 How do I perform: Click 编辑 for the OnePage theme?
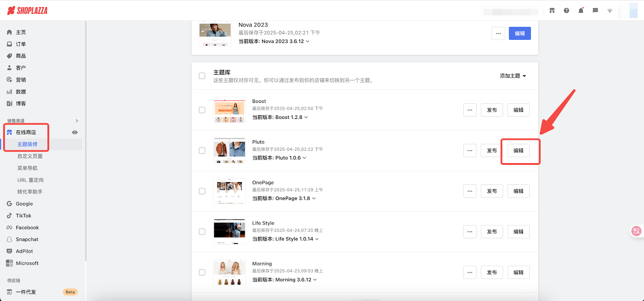[518, 191]
